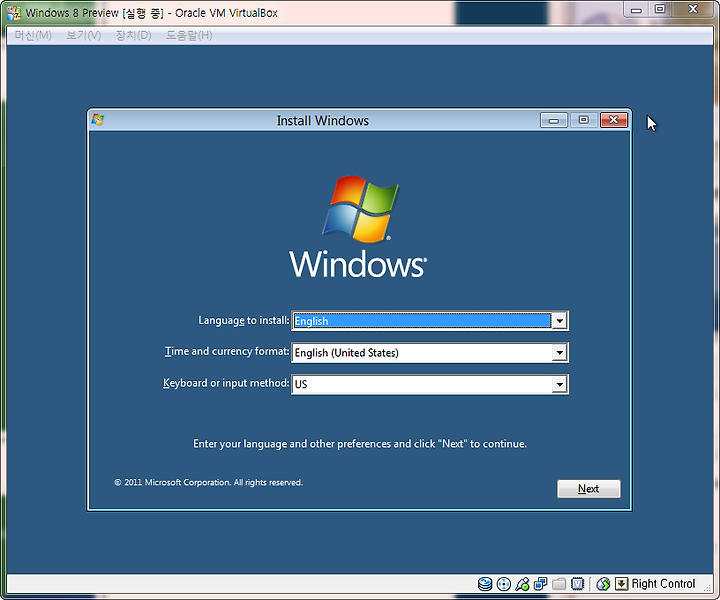The width and height of the screenshot is (720, 600).
Task: Click the Keyboard or input method label
Action: [226, 383]
